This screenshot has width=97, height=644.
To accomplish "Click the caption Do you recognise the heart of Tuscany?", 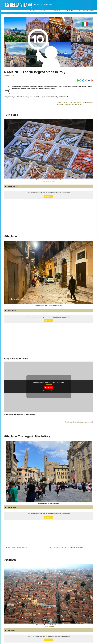I will [x=49, y=504].
